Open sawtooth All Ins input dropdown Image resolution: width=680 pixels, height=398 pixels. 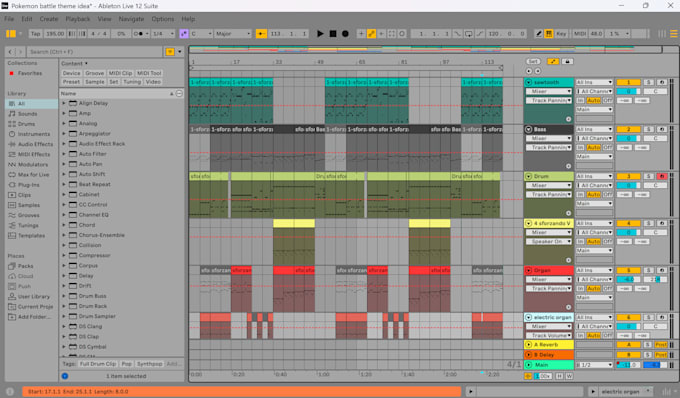click(594, 82)
